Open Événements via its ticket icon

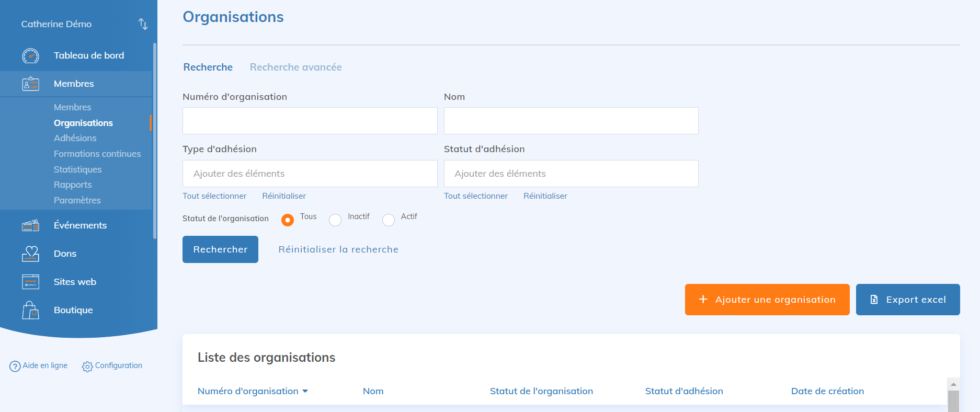point(30,225)
